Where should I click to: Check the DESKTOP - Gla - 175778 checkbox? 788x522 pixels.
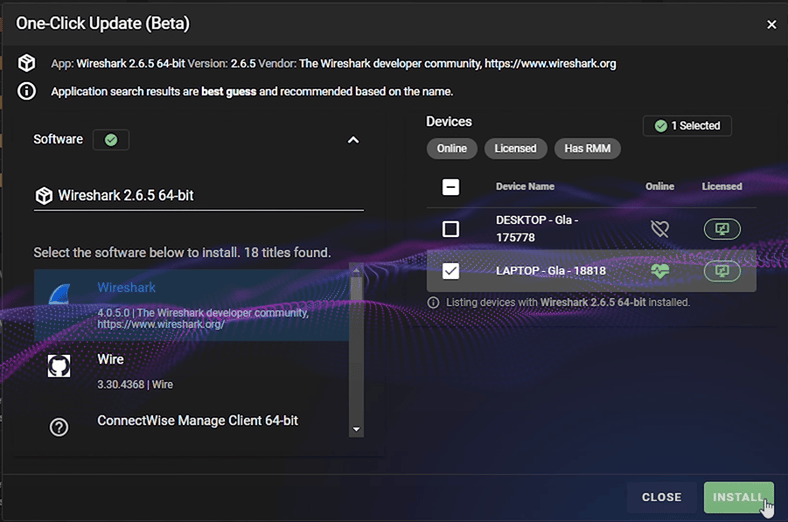[451, 229]
